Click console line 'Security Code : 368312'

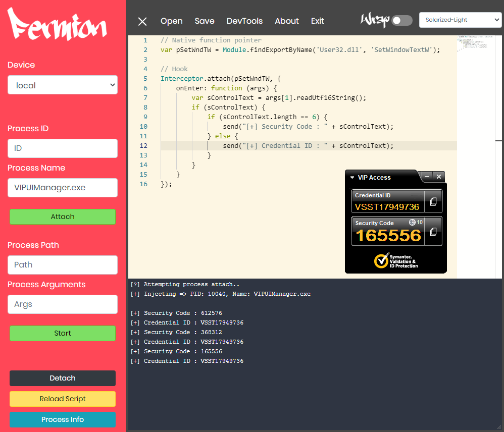(176, 333)
